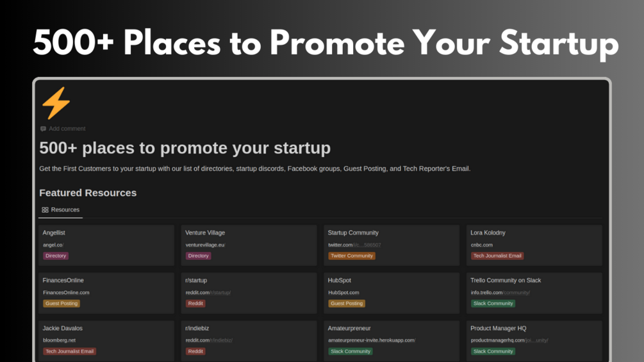Screen dimensions: 644x362
Task: Click Add comment link
Action: 67,129
